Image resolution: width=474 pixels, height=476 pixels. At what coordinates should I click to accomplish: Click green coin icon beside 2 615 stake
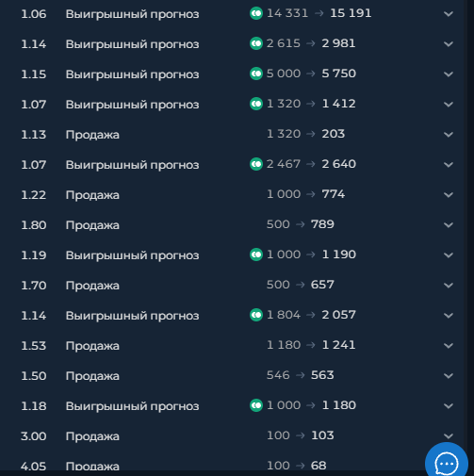(256, 43)
